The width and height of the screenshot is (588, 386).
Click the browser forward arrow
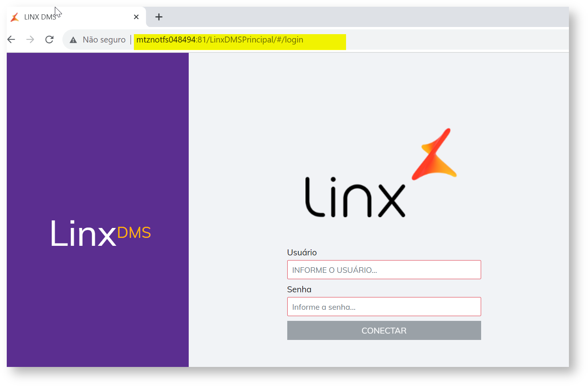click(30, 39)
